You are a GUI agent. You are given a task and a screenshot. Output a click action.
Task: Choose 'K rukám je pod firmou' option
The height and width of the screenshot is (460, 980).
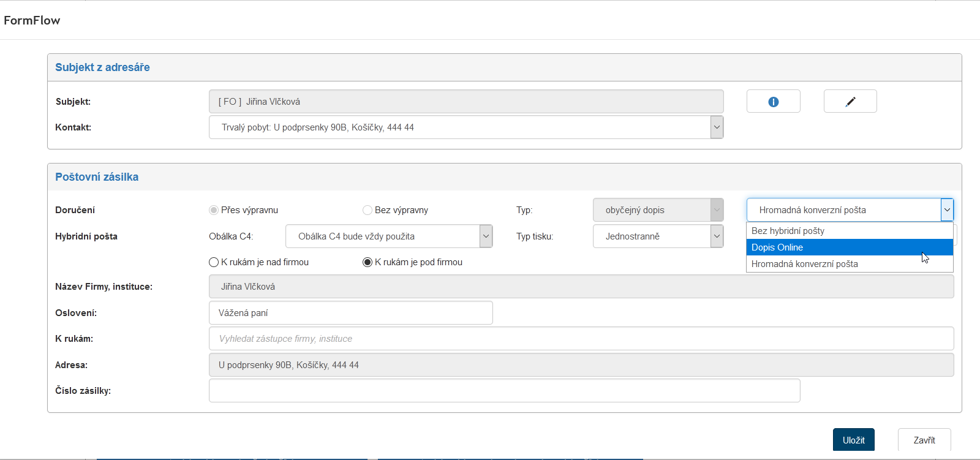[x=367, y=262]
